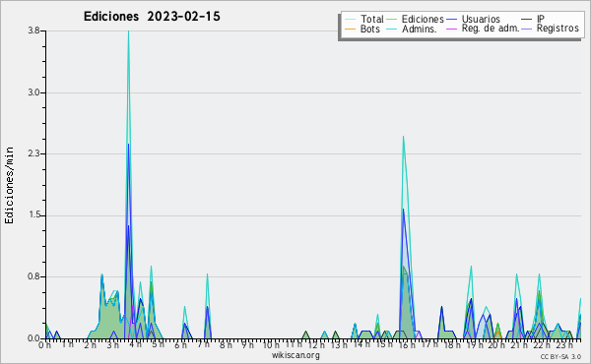The image size is (591, 364).
Task: Click the IP legend label
Action: click(x=541, y=19)
